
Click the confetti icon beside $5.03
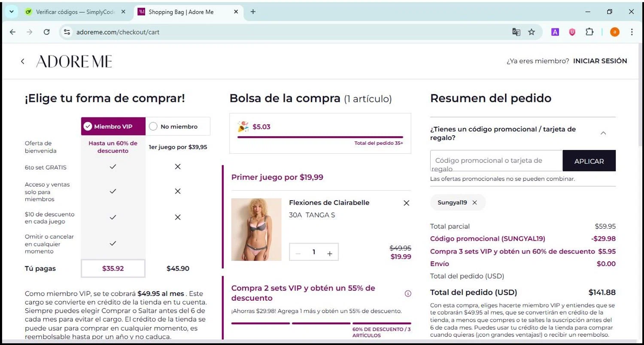click(243, 127)
